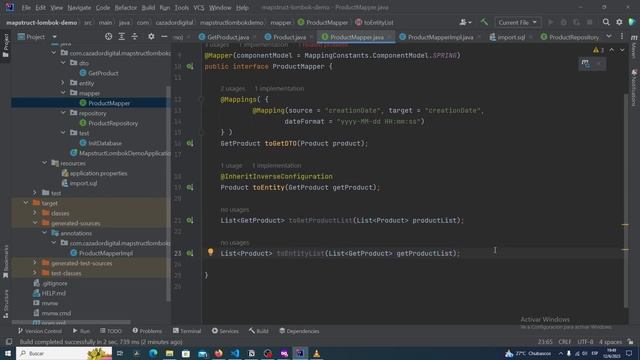Collapse the generated-sources folder

pyautogui.click(x=35, y=223)
